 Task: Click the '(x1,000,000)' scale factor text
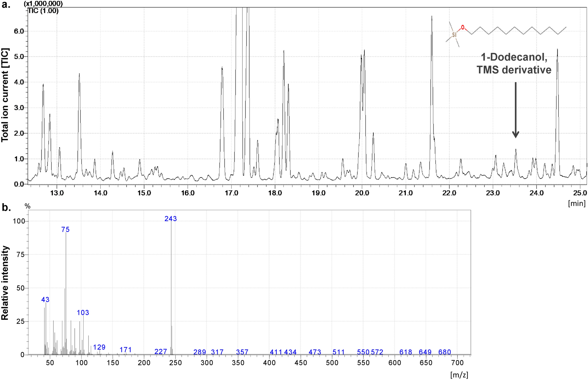click(43, 4)
